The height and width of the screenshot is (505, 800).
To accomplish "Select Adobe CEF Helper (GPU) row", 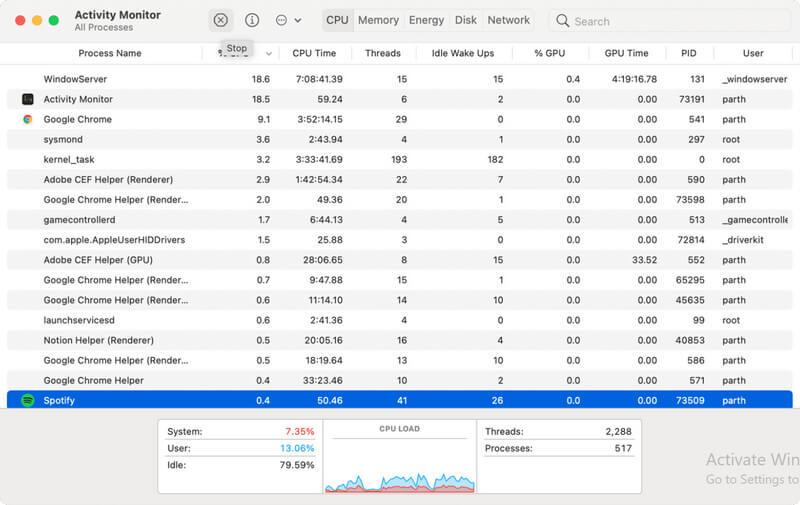I will coord(399,260).
